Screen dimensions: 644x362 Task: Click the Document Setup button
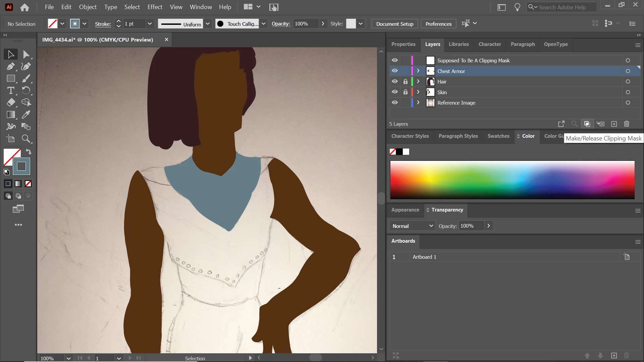pyautogui.click(x=394, y=24)
